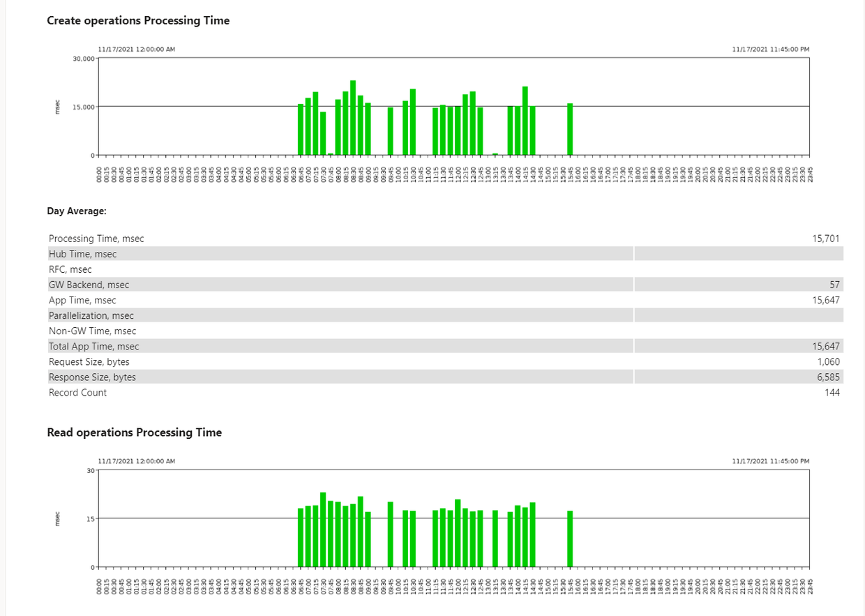Select the Record Count value 144
The image size is (865, 616).
(833, 392)
